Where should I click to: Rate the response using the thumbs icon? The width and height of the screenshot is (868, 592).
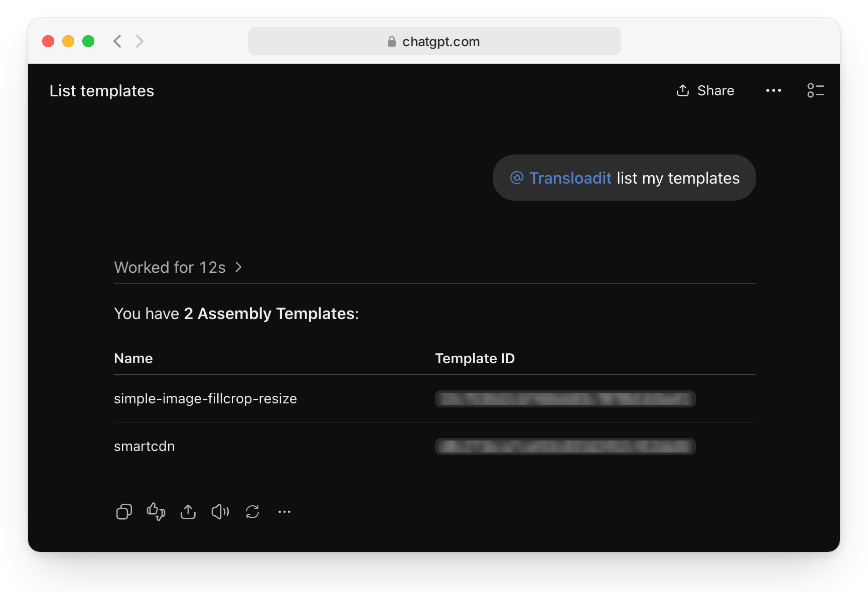pyautogui.click(x=156, y=512)
